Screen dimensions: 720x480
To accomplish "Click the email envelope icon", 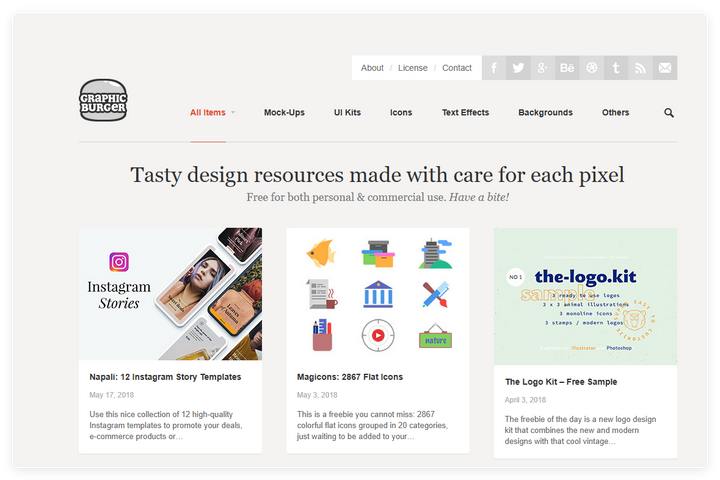I will [x=665, y=68].
